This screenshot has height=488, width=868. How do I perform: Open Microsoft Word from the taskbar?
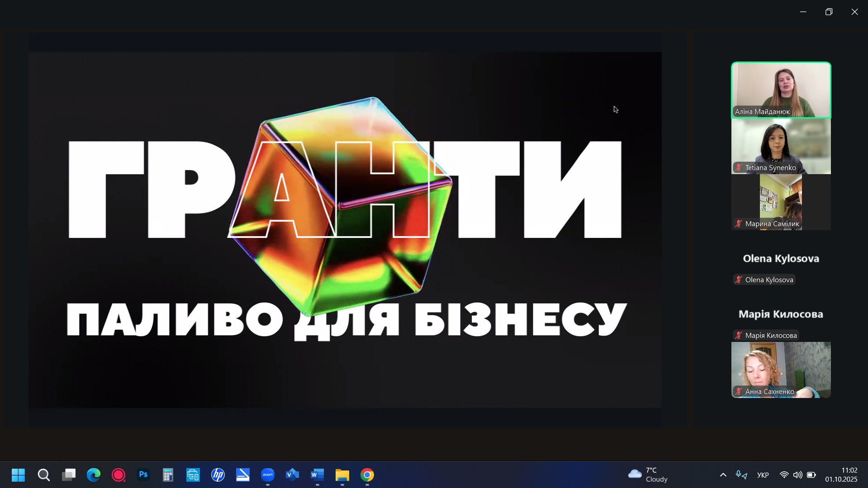click(318, 475)
